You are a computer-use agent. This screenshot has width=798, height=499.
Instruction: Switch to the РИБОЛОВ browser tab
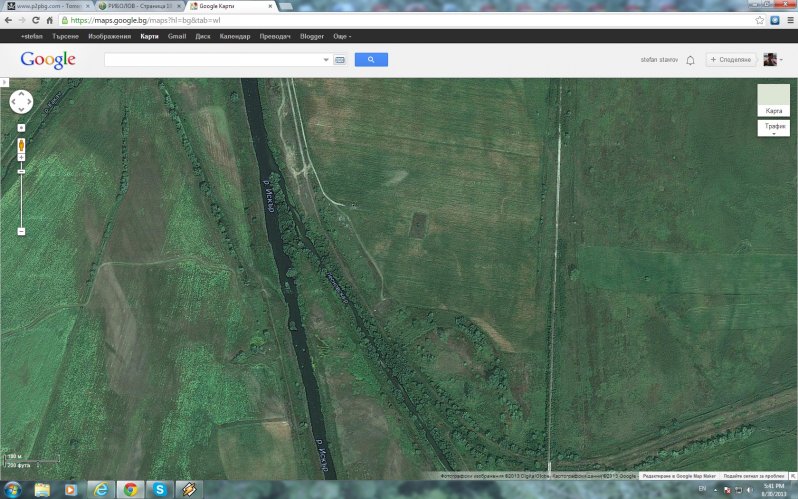138,6
